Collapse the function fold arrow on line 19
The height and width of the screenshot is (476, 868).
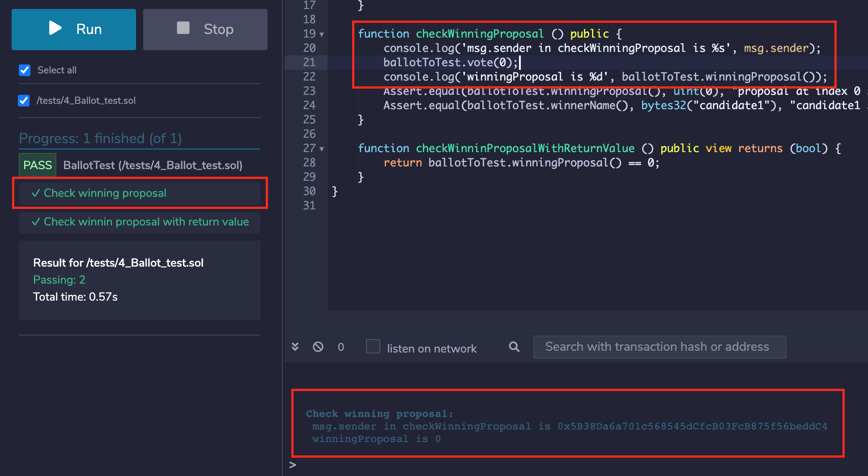click(322, 34)
